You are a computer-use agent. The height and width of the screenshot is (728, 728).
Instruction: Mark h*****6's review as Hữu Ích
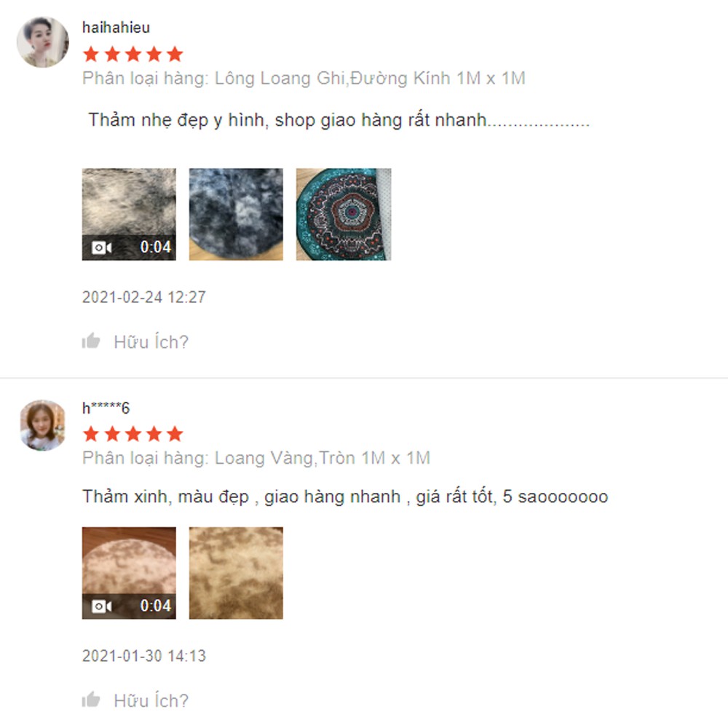point(151,700)
